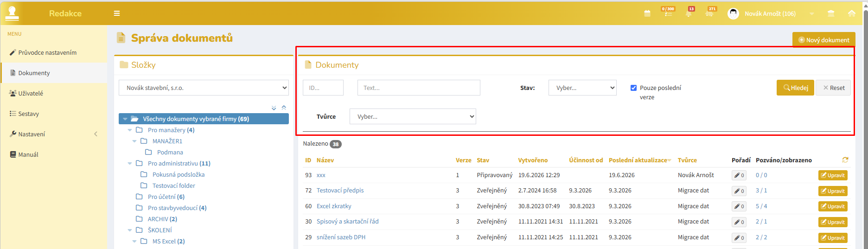The width and height of the screenshot is (868, 249).
Task: Collapse the ŠKOLENÍ folder arrow
Action: [130, 230]
